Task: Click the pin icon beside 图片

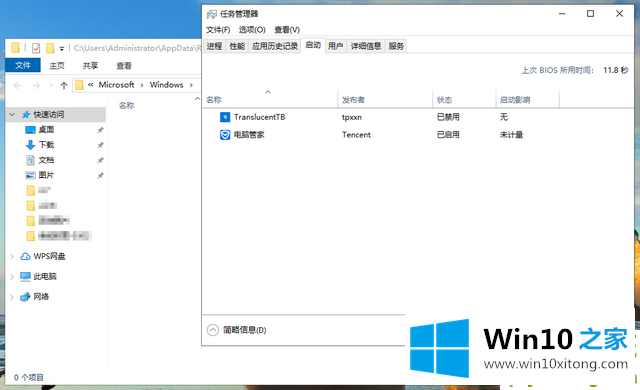Action: point(100,175)
